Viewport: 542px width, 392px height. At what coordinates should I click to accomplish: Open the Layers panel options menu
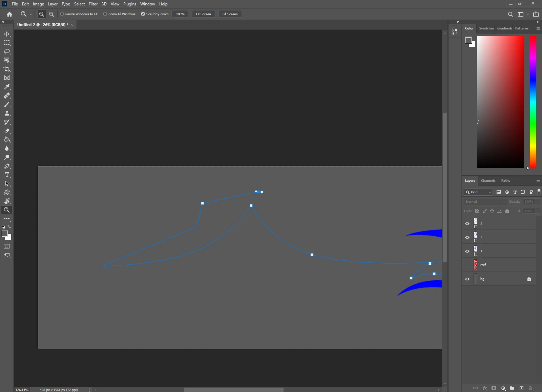click(538, 181)
